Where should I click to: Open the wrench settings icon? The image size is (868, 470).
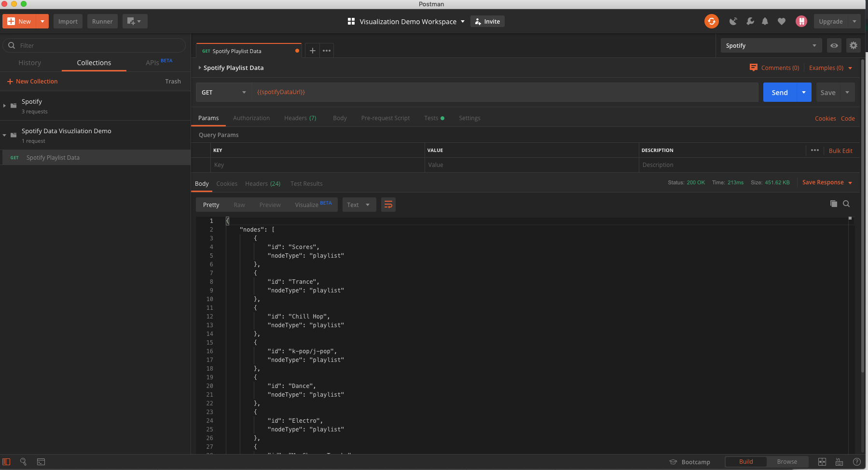(x=750, y=21)
